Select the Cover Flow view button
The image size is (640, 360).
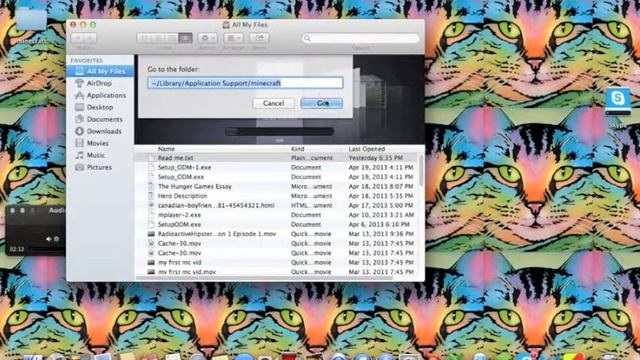(185, 38)
